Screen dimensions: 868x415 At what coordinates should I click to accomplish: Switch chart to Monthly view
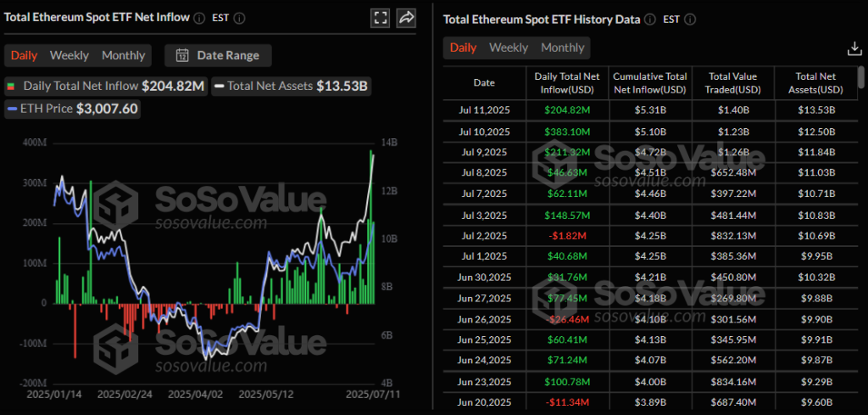tap(124, 56)
